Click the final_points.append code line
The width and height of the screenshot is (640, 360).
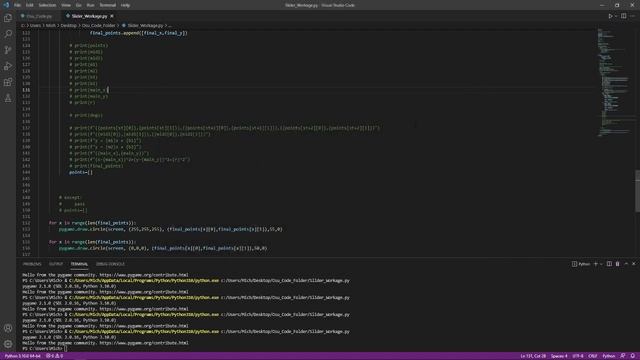[138, 33]
